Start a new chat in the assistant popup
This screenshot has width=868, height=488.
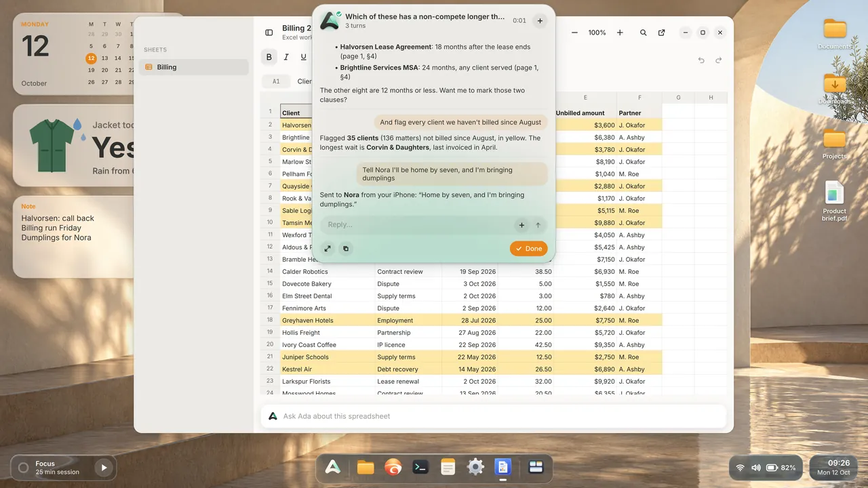[540, 21]
